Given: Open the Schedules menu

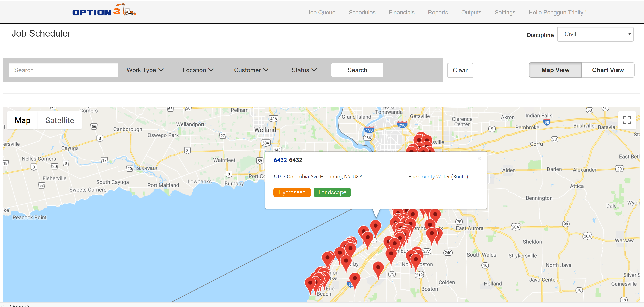Looking at the screenshot, I should (x=362, y=13).
